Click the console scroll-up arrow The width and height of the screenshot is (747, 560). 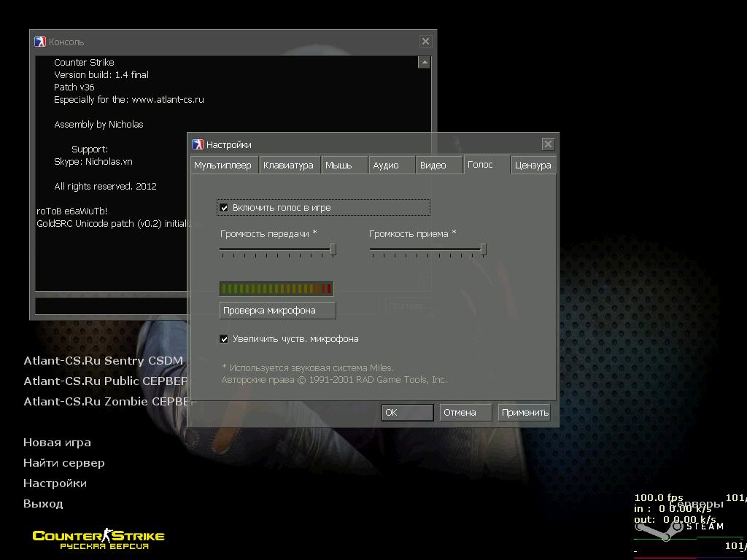pyautogui.click(x=424, y=63)
